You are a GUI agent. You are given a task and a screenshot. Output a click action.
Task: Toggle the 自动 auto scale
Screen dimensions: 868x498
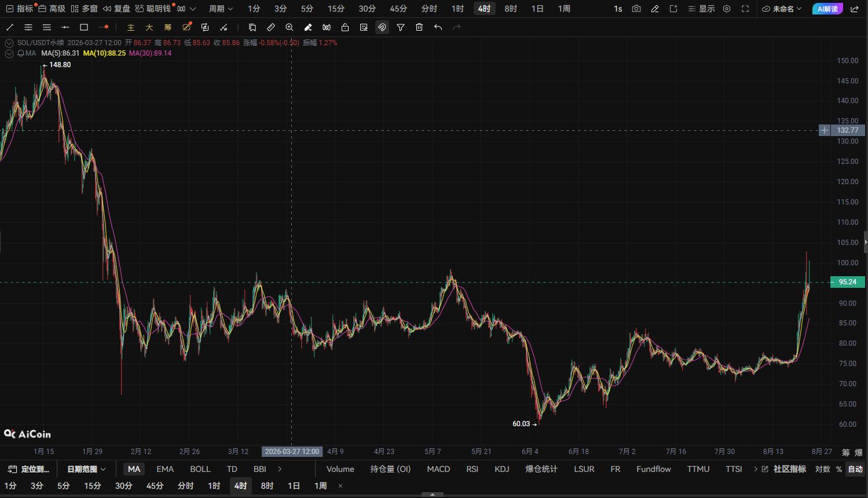[x=855, y=469]
